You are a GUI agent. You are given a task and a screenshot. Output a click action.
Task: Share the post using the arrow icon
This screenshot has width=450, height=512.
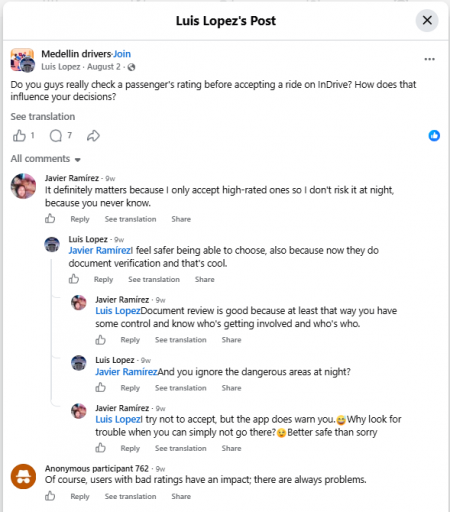pos(93,136)
